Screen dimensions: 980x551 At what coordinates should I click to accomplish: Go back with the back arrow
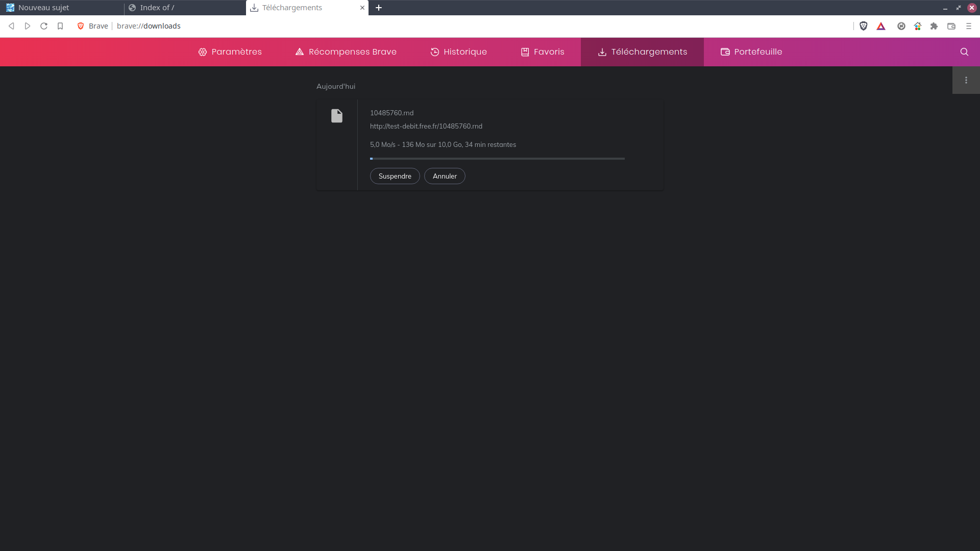pos(11,26)
